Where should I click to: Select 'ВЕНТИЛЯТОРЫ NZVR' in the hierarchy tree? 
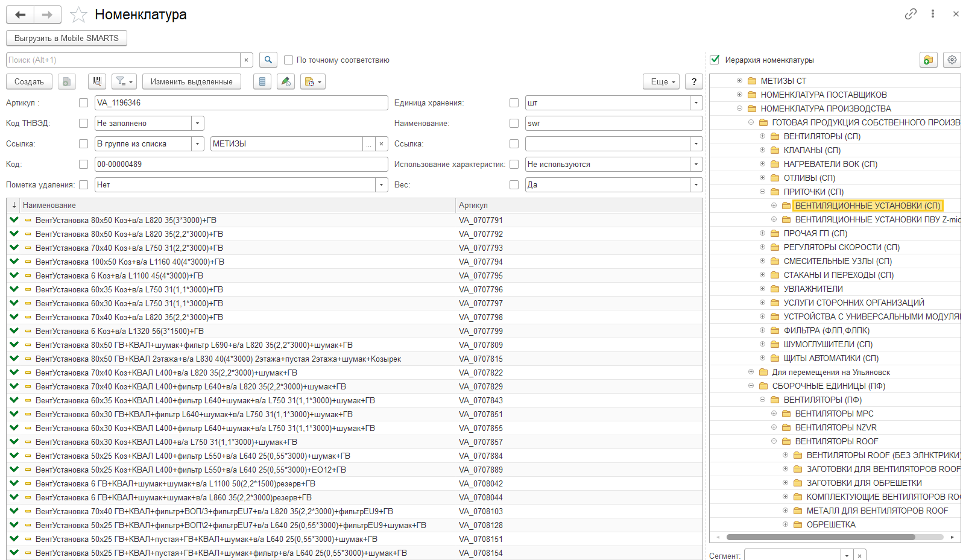tap(835, 427)
